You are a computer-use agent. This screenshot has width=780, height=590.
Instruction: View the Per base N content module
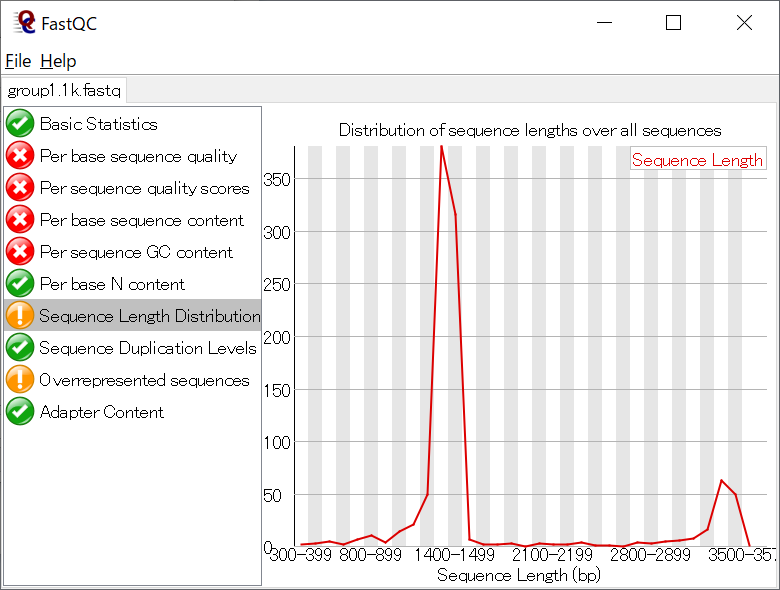132,283
